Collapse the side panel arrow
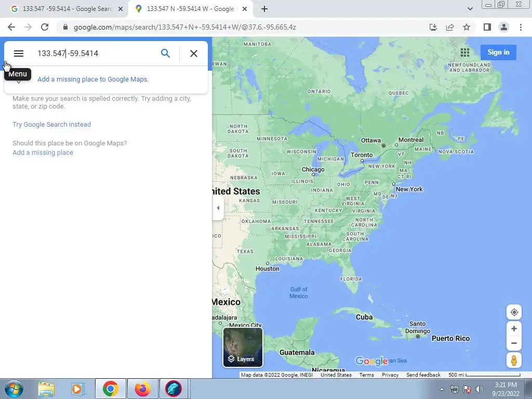 coord(218,208)
